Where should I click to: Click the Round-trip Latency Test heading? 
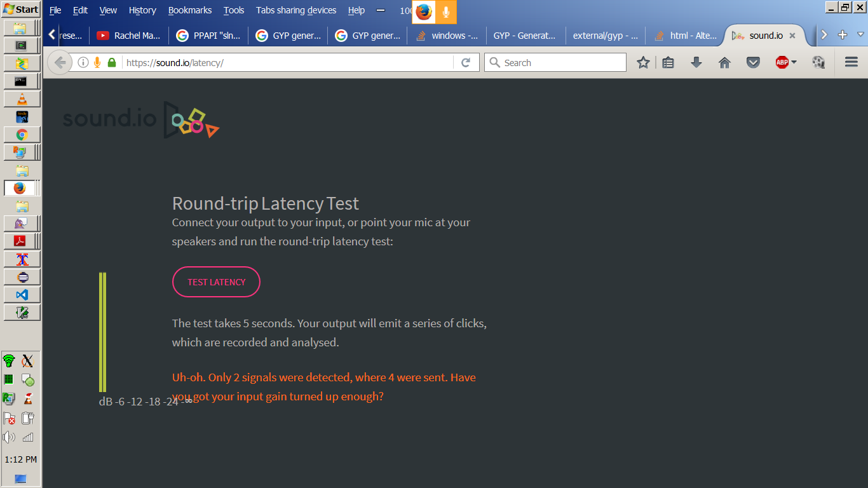(x=265, y=203)
